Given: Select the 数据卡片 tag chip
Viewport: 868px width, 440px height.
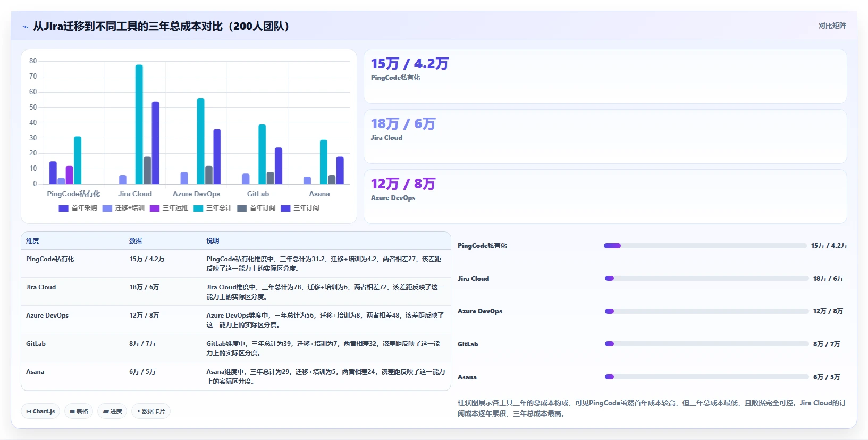Looking at the screenshot, I should (151, 411).
